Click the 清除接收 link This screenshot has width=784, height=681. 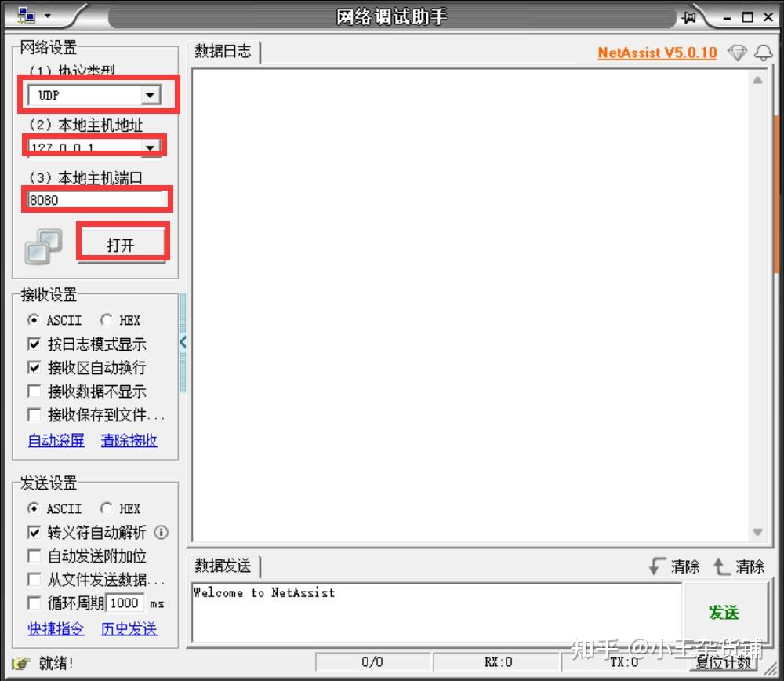coord(129,440)
